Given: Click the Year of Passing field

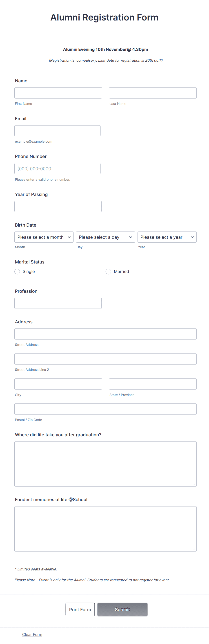Looking at the screenshot, I should tap(58, 206).
